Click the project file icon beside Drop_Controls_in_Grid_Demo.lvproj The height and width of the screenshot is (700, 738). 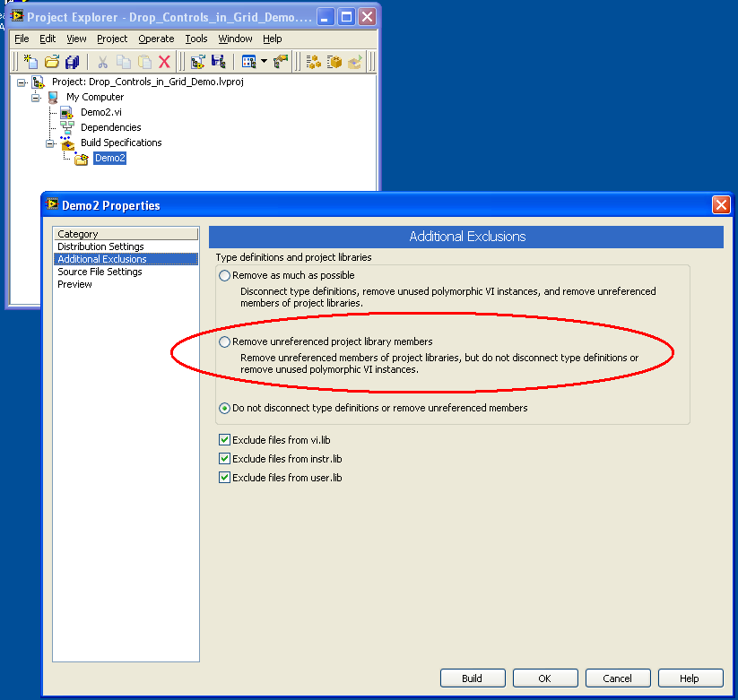click(x=39, y=82)
